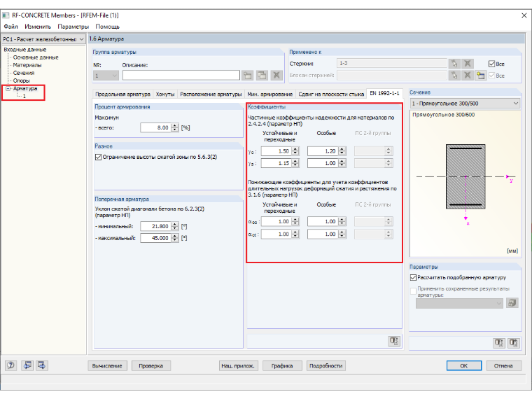Select Опоры in the tree

22,80
